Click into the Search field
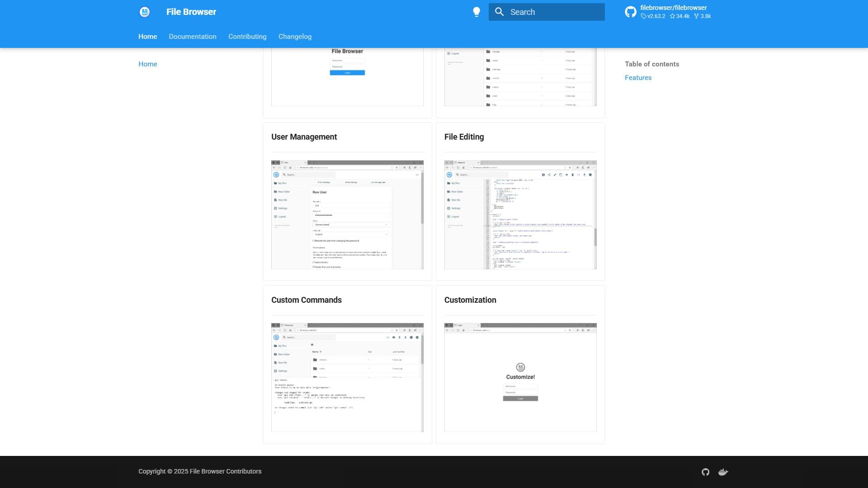This screenshot has height=488, width=868. [x=547, y=12]
